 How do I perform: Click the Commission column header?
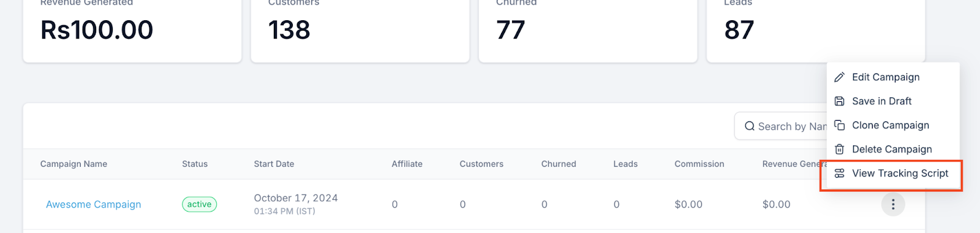(699, 164)
